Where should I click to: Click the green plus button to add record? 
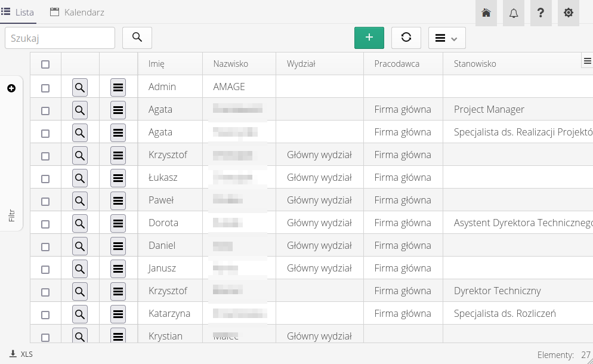coord(369,38)
